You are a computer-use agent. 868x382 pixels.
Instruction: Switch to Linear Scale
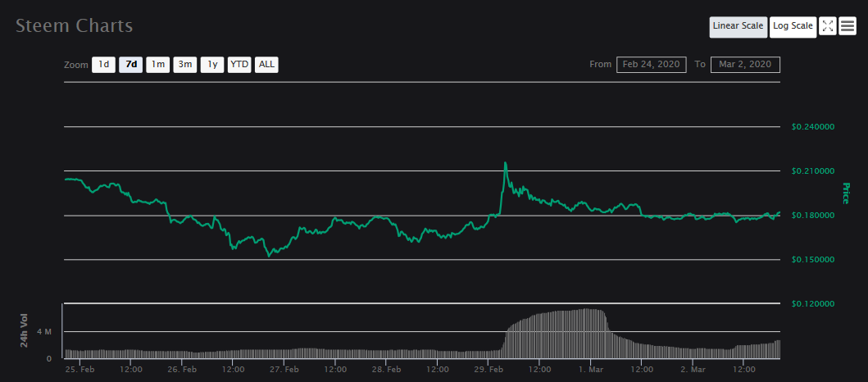(738, 26)
